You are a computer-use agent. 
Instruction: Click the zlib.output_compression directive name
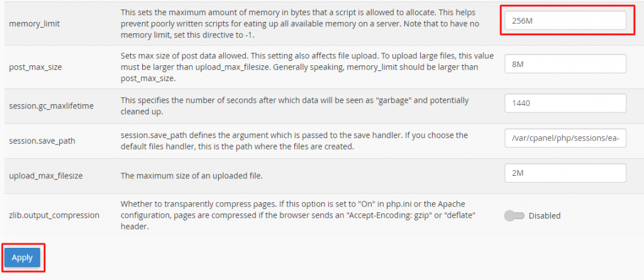click(x=54, y=215)
